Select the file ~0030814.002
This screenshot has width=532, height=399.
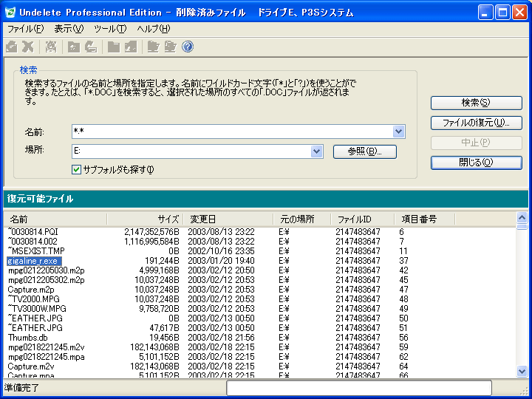tap(33, 242)
